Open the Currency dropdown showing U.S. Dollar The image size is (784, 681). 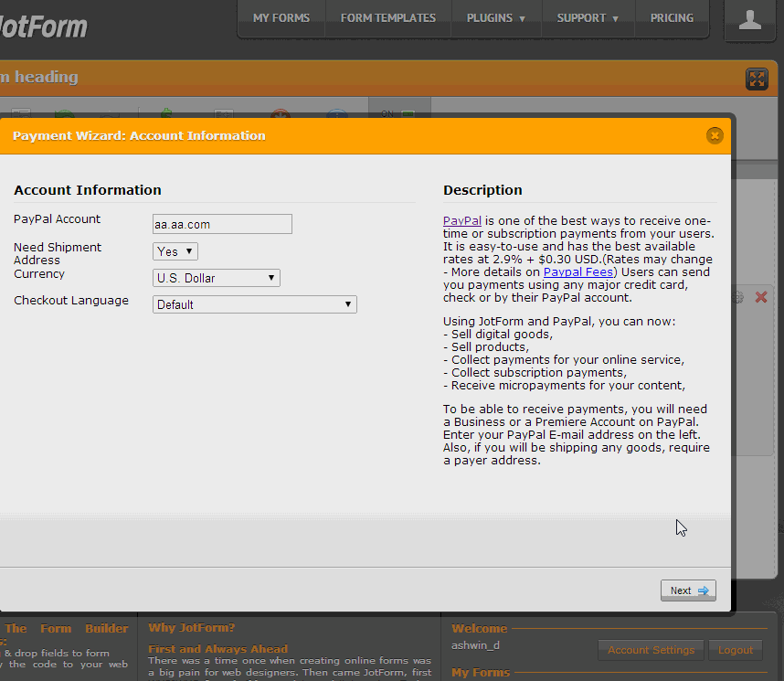[x=217, y=278]
